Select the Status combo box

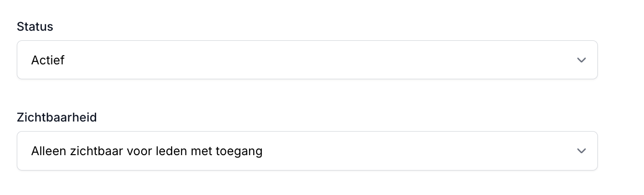click(x=307, y=60)
